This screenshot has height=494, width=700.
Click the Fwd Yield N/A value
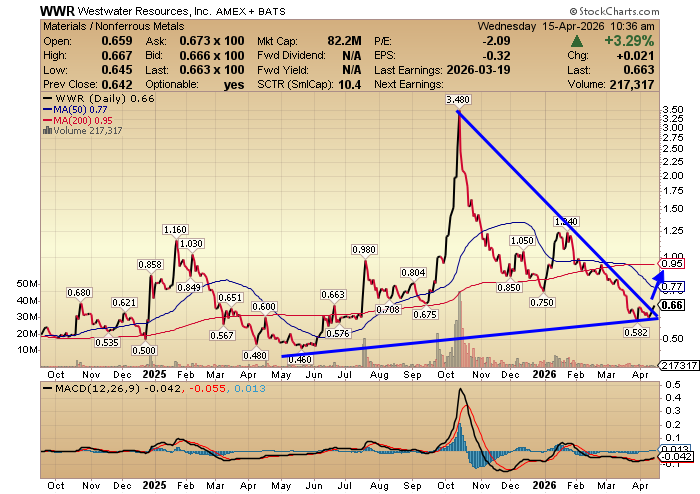click(x=352, y=70)
